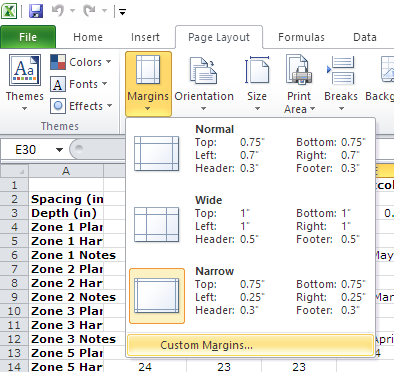Click the 'Zone 5 Har' cell
This screenshot has height=372, width=394.
pos(66,367)
